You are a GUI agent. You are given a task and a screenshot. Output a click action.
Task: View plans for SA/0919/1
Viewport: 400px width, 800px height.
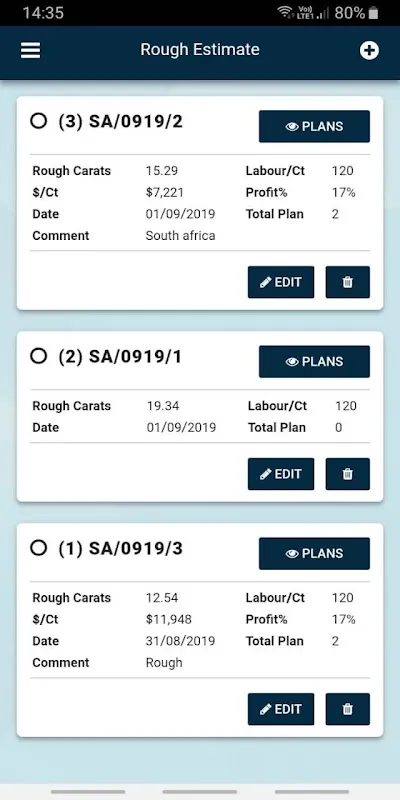314,362
